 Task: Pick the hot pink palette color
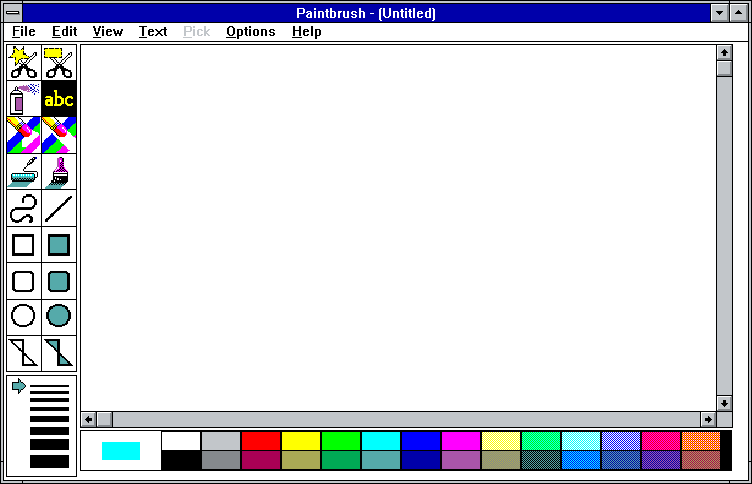click(x=661, y=441)
